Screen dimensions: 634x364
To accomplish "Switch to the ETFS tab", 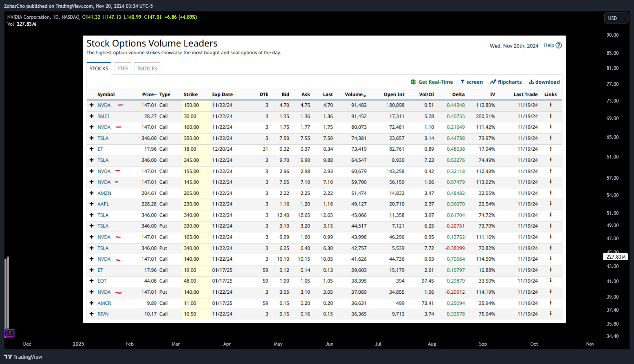I will pyautogui.click(x=123, y=69).
